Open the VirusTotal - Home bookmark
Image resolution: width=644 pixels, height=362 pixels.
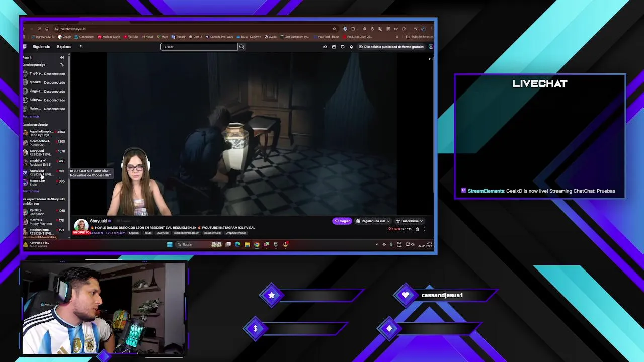pyautogui.click(x=327, y=37)
